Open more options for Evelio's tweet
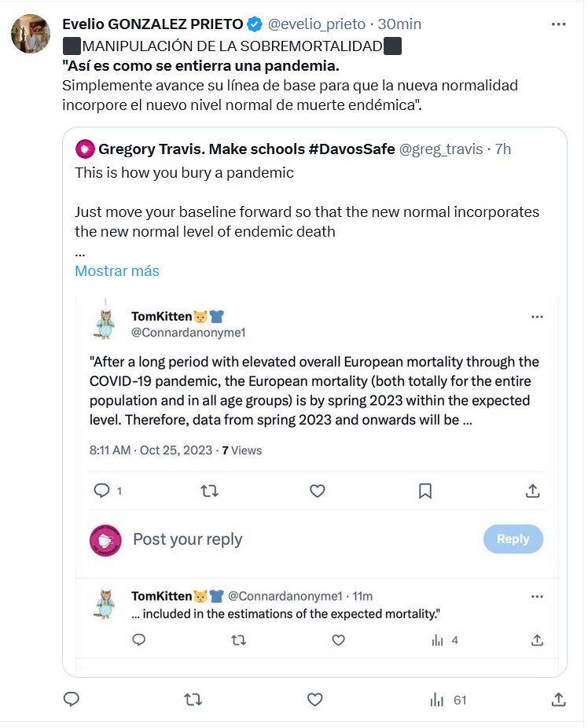588x728 pixels. coord(559,24)
